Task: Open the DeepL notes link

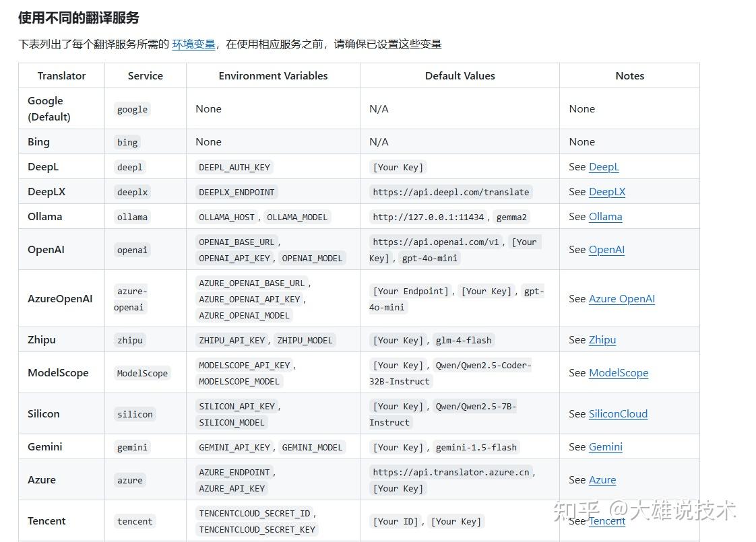Action: coord(604,167)
